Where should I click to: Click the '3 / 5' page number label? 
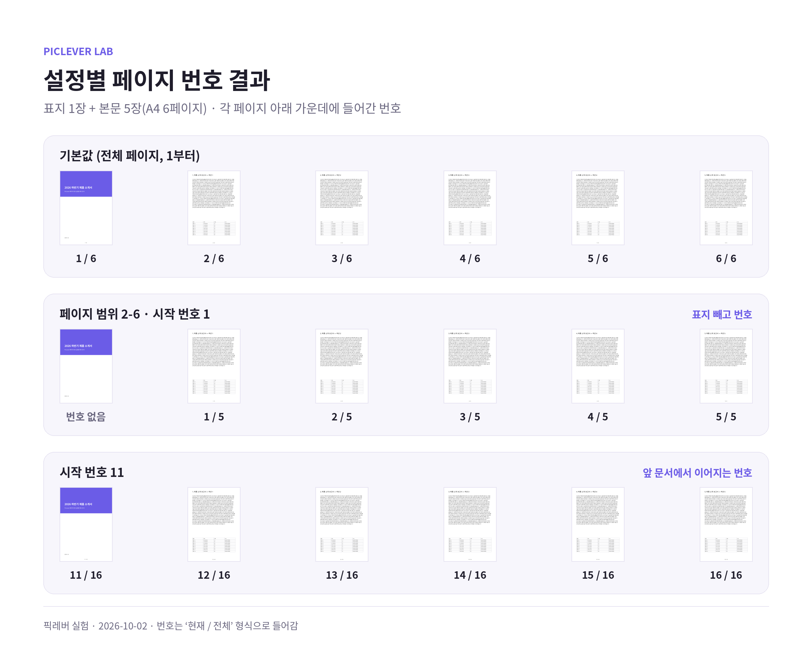pos(470,417)
